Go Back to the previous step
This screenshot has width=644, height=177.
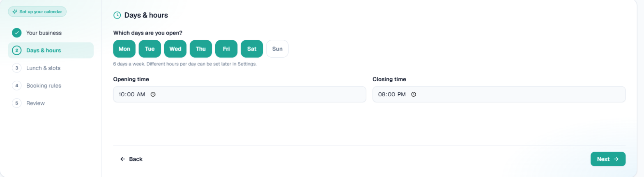131,159
